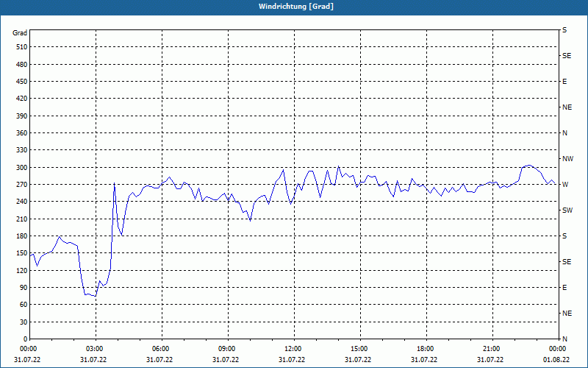Click the 'Grad' axis unit label

[20, 33]
